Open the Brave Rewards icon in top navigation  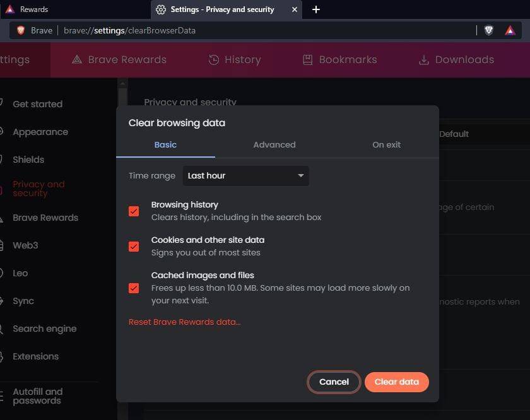click(x=77, y=60)
